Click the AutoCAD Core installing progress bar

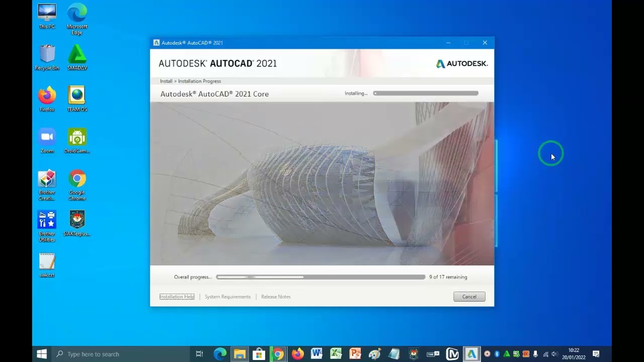[426, 94]
